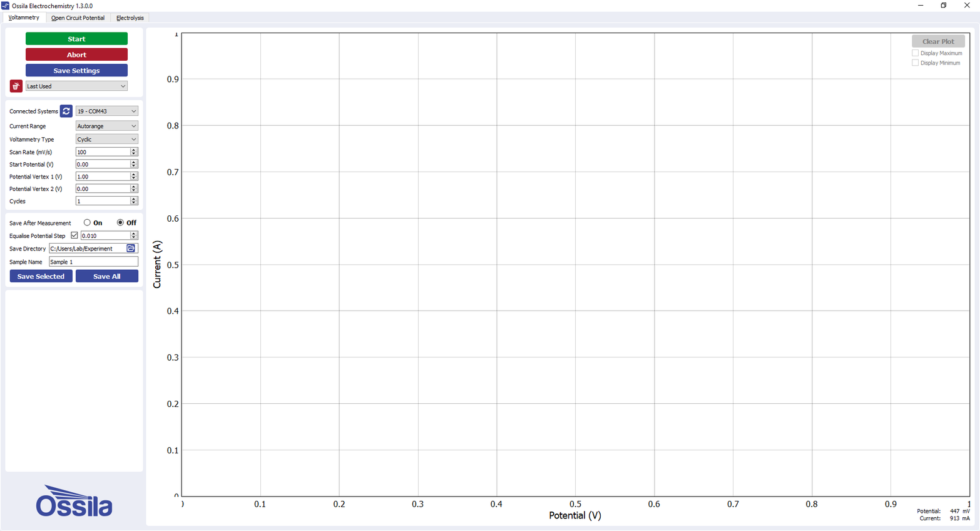980x531 pixels.
Task: Select Save After Measurement Off
Action: point(120,223)
